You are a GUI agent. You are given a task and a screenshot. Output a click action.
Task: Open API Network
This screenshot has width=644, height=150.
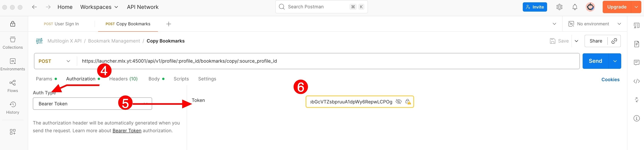142,7
